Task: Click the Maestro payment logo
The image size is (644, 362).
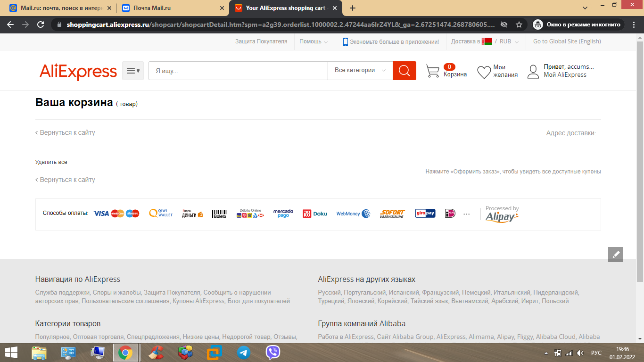Action: pos(132,214)
